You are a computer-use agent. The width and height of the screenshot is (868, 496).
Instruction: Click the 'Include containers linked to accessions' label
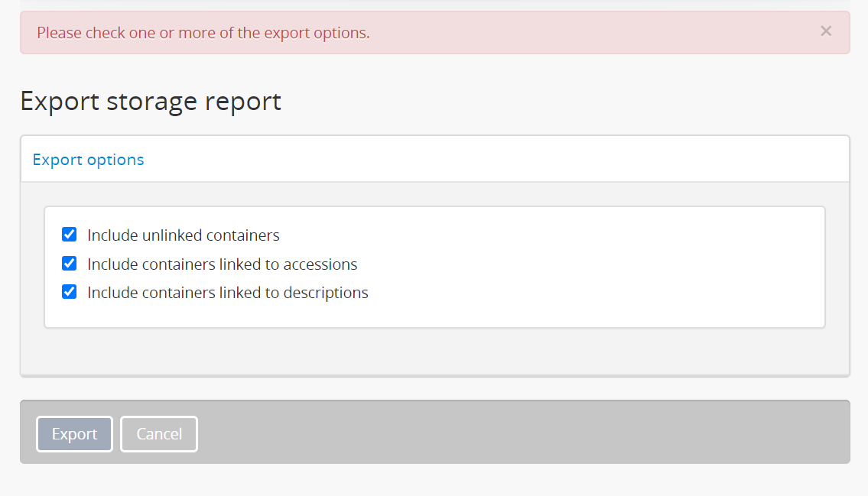pos(223,264)
